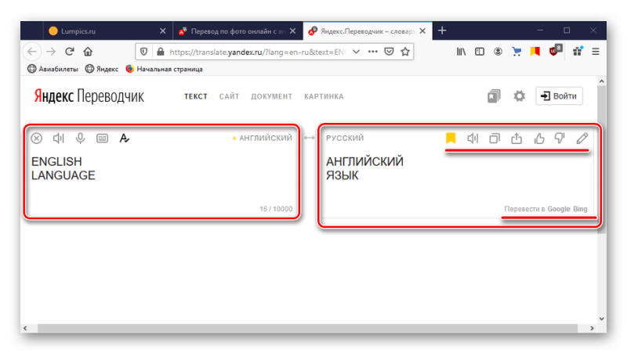
Task: Open shopping cart extension
Action: 516,52
